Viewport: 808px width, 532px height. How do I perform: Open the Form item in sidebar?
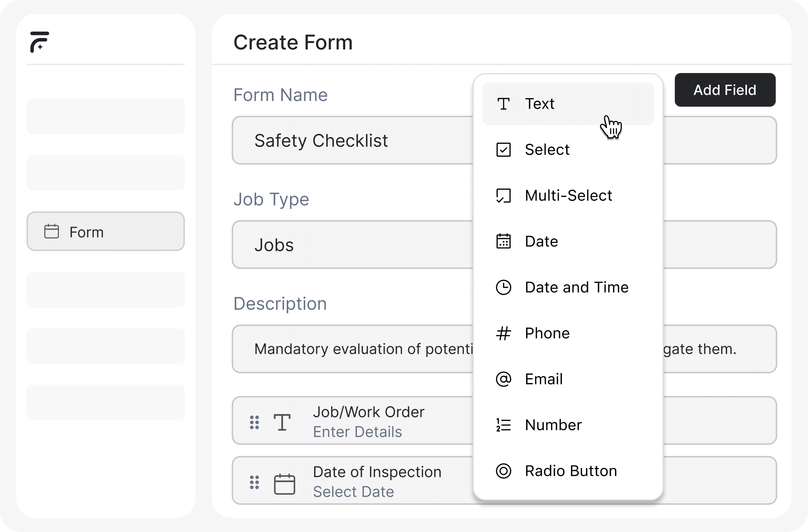106,232
